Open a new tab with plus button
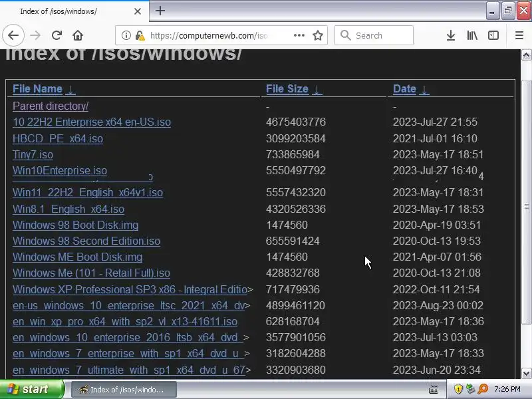532x399 pixels. 160,11
